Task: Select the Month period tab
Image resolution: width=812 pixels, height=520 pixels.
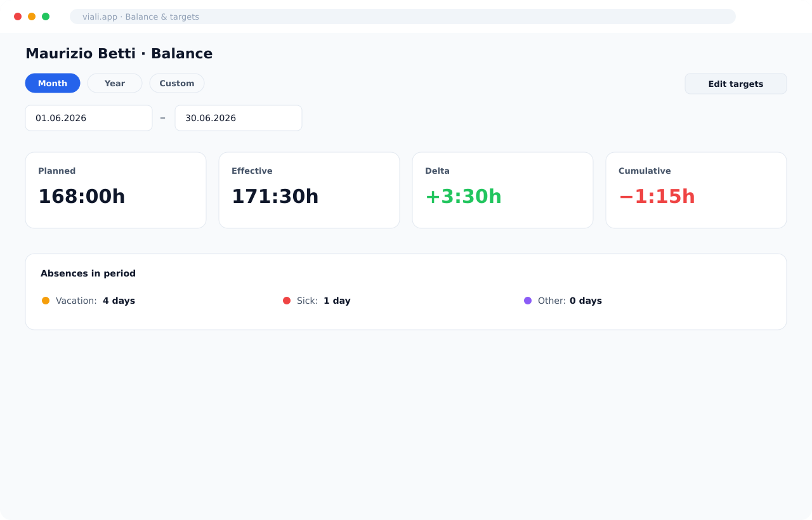Action: click(x=53, y=83)
